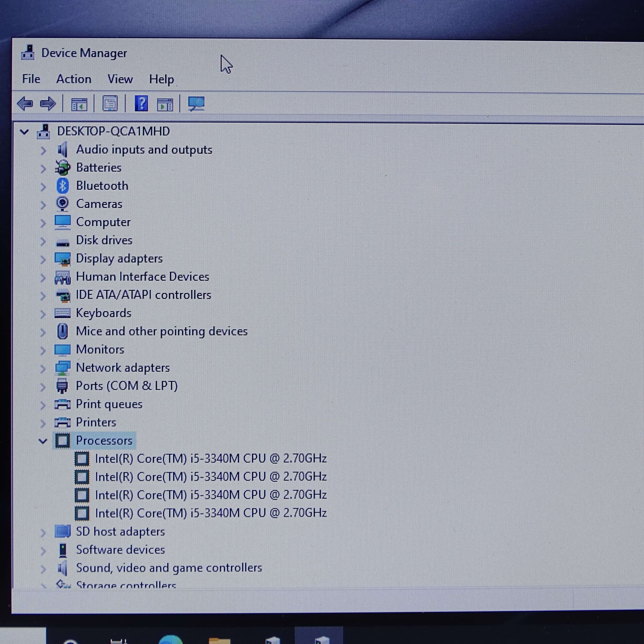Click the blue Help question-mark icon
The image size is (644, 644).
[141, 103]
